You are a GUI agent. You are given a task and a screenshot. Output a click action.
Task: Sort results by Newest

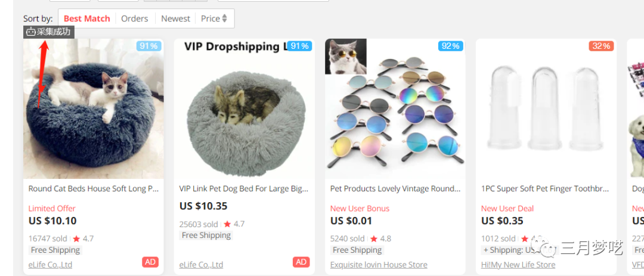click(x=175, y=18)
